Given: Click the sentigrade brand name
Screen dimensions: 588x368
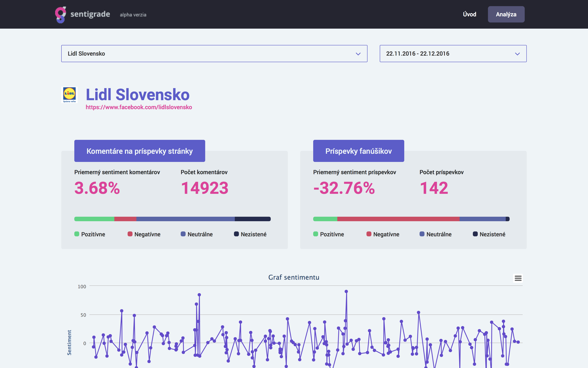Looking at the screenshot, I should pyautogui.click(x=90, y=14).
